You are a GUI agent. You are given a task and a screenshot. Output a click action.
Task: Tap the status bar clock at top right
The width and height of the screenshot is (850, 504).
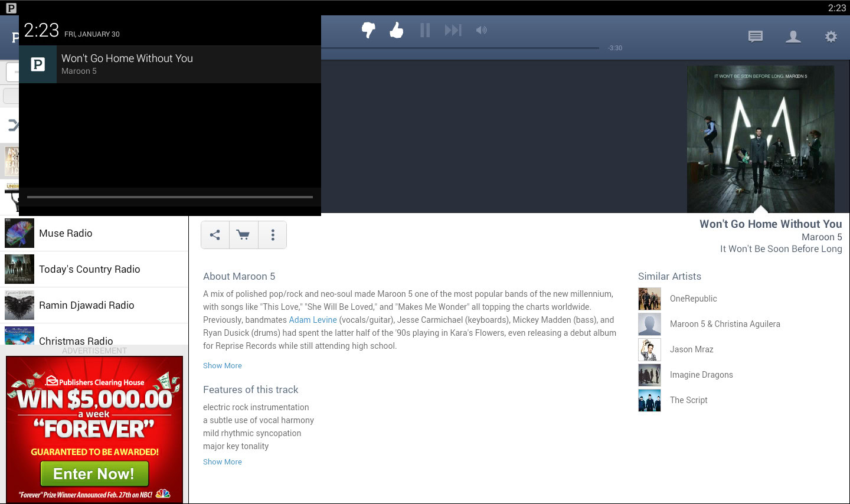click(837, 8)
